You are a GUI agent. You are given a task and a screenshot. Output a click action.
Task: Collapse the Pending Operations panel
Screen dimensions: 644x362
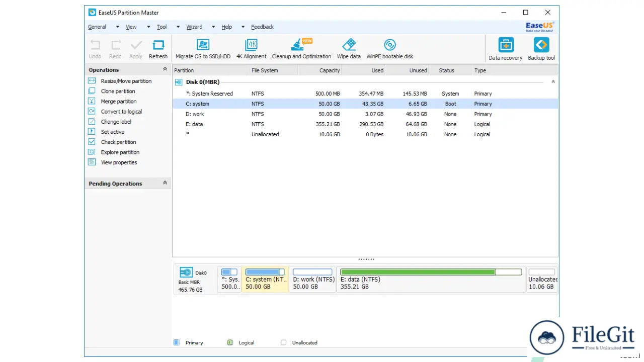click(165, 183)
